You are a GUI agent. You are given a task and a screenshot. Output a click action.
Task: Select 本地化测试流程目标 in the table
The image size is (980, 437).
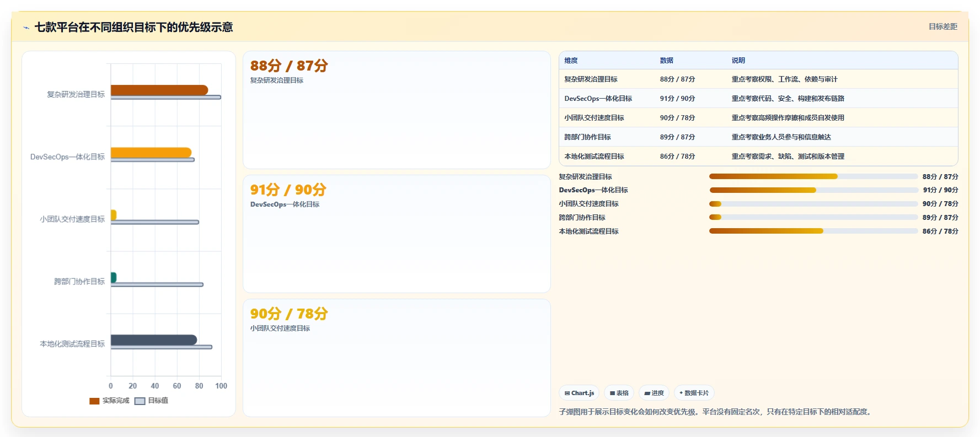[594, 157]
